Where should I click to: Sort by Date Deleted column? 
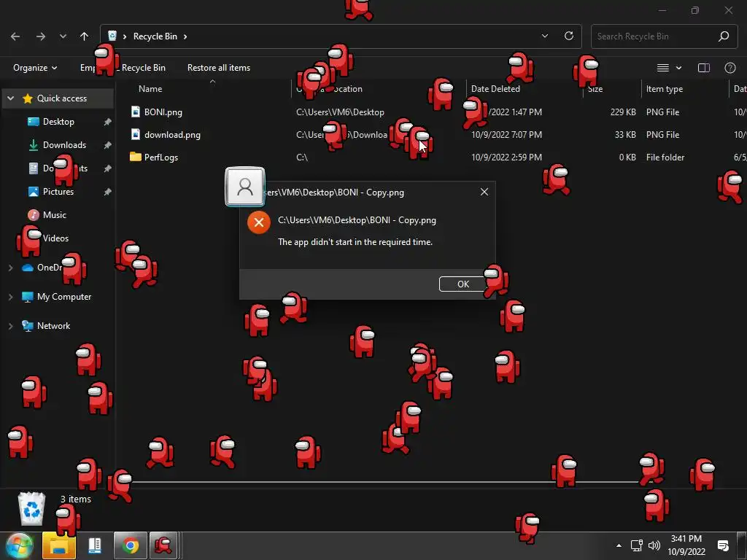pyautogui.click(x=495, y=89)
